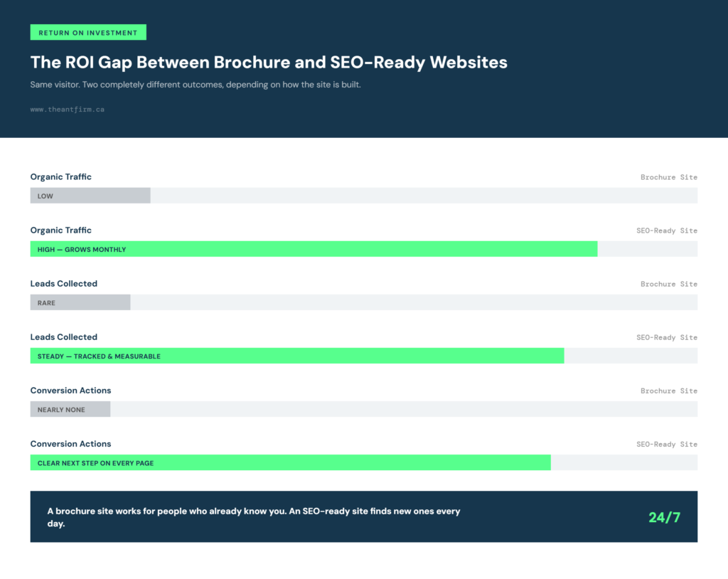728x579 pixels.
Task: Click the infographic headline about the ROI Gap
Action: pos(269,63)
